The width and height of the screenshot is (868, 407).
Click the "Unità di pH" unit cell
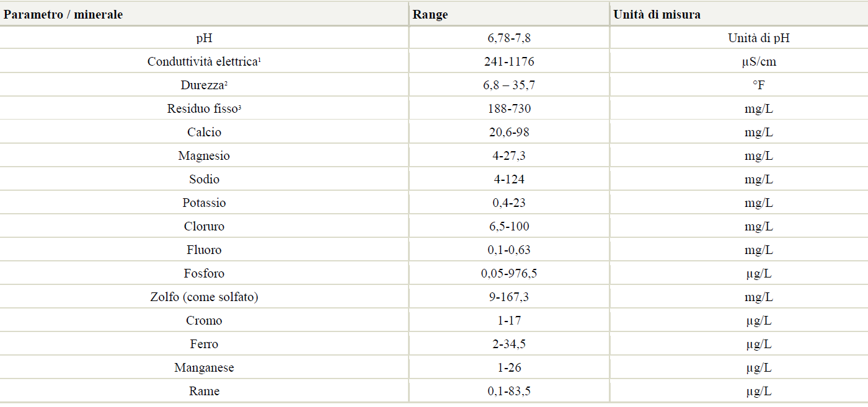[758, 38]
